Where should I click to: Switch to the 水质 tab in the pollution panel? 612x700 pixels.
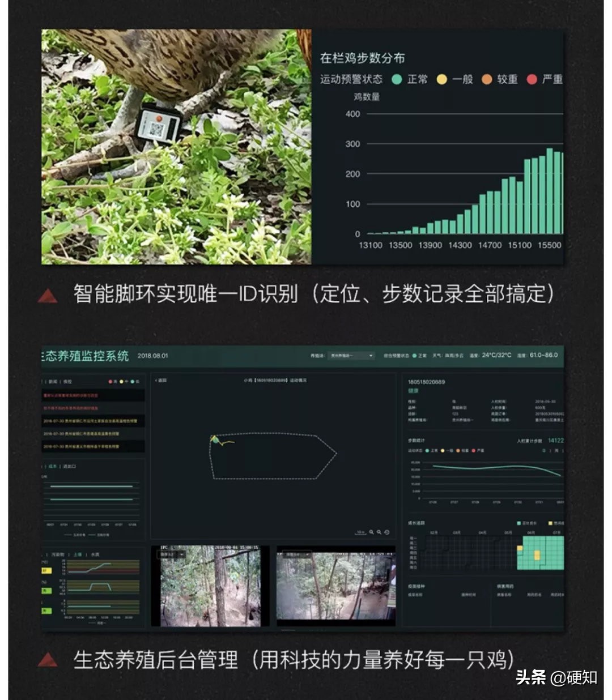(95, 554)
